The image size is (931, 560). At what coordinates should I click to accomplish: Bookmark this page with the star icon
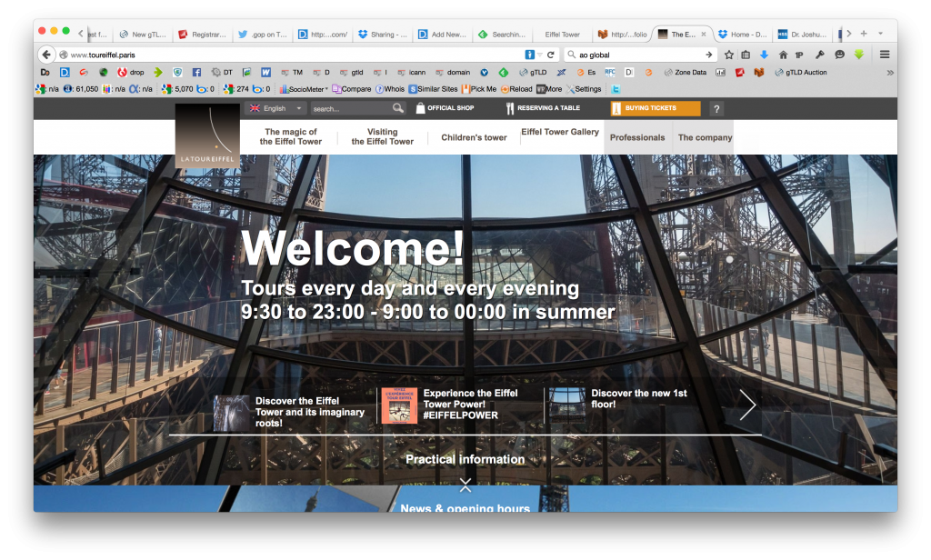(729, 55)
